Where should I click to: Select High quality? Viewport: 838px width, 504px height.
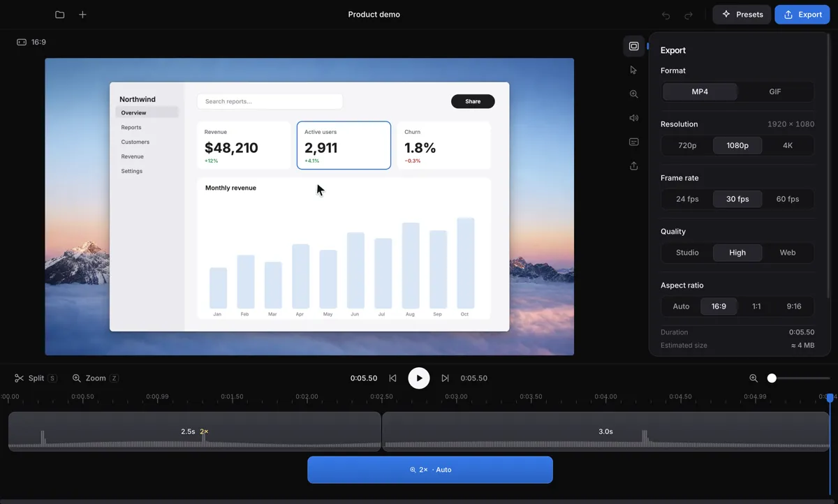click(737, 253)
